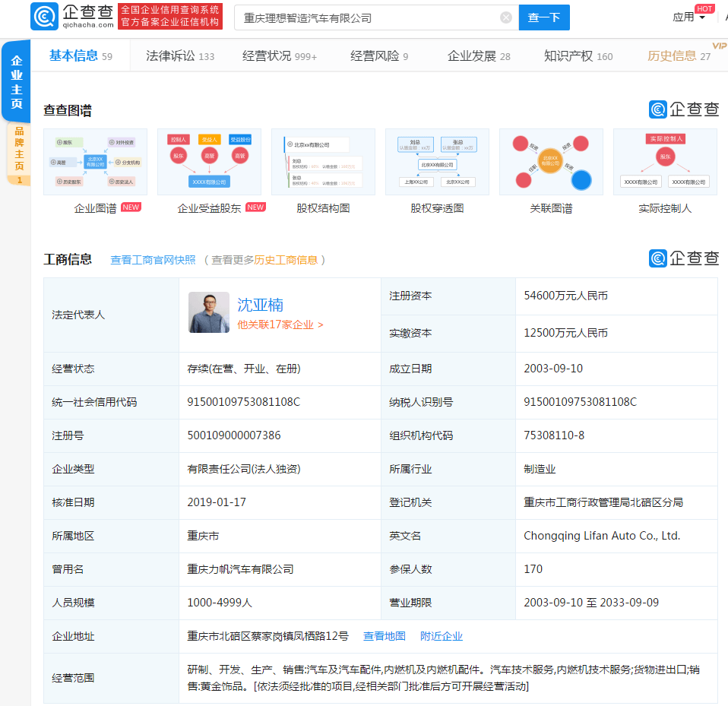The width and height of the screenshot is (728, 706).
Task: Open the 经营状况 tab
Action: point(280,55)
